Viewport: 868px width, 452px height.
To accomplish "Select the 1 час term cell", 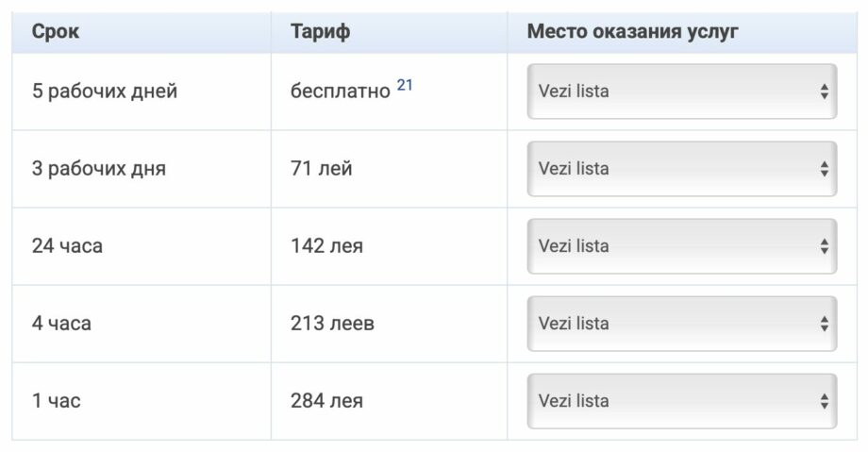I will click(x=57, y=401).
